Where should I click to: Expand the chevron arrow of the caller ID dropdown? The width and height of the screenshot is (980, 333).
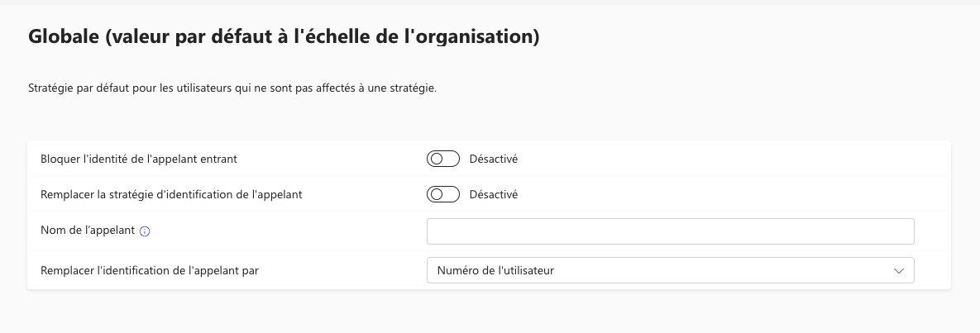pyautogui.click(x=899, y=270)
